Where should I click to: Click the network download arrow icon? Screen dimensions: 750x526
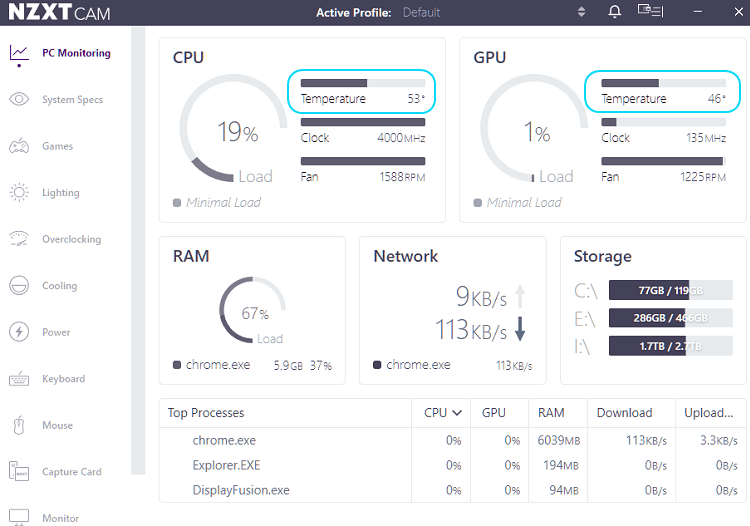520,329
